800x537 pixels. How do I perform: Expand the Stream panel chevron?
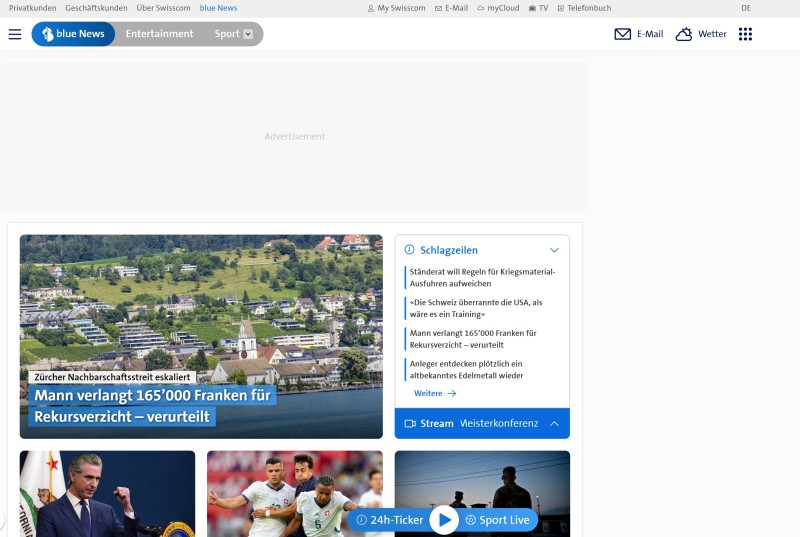[554, 424]
